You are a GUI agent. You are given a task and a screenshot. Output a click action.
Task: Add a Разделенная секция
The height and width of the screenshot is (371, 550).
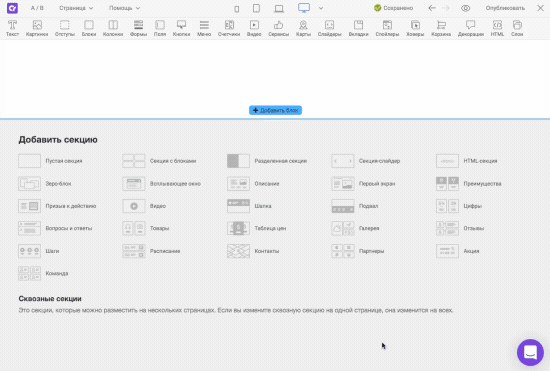[x=267, y=161]
